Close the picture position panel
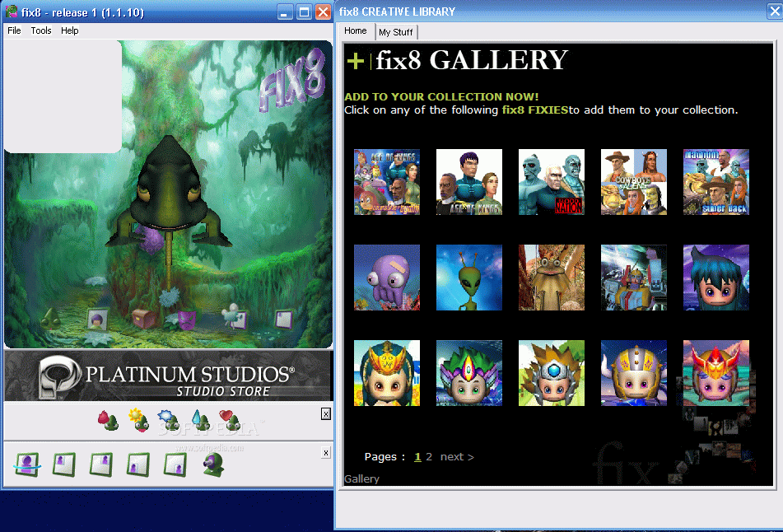Viewport: 783px width, 532px height. click(325, 453)
